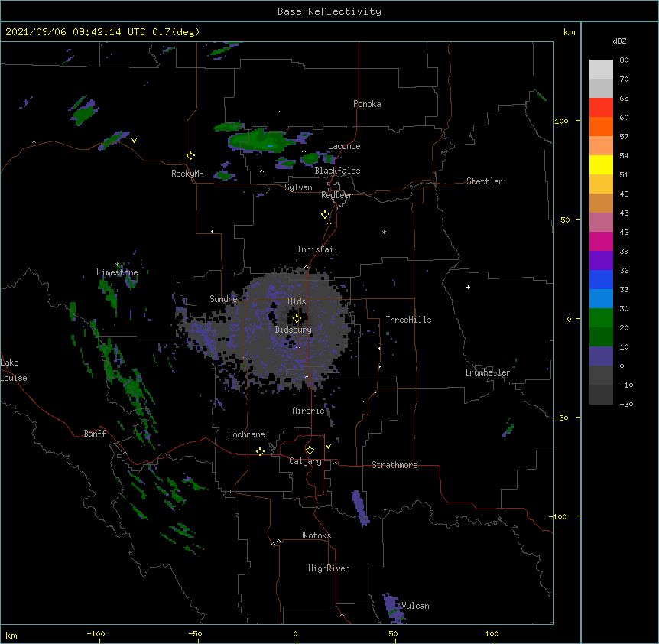
Task: Click the white asterisk marker east of Innisfail
Action: click(x=384, y=232)
